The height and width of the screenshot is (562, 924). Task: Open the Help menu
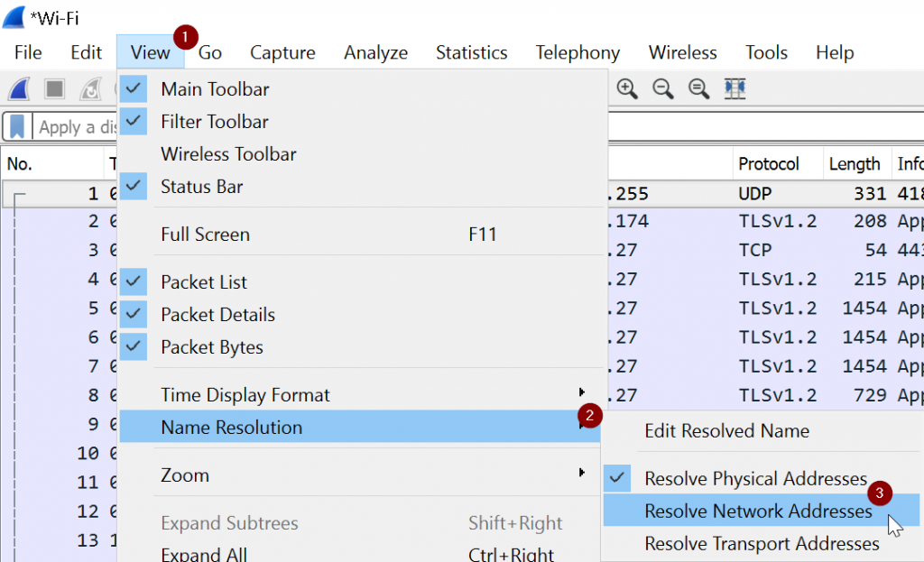[835, 52]
